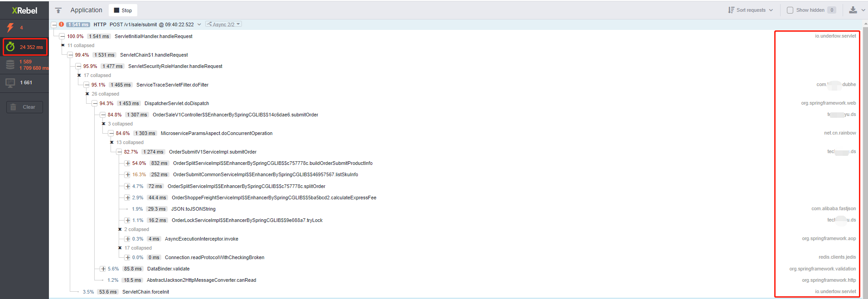This screenshot has height=299, width=868.
Task: Collapse the POST /v1/sale/submit request
Action: [x=54, y=24]
